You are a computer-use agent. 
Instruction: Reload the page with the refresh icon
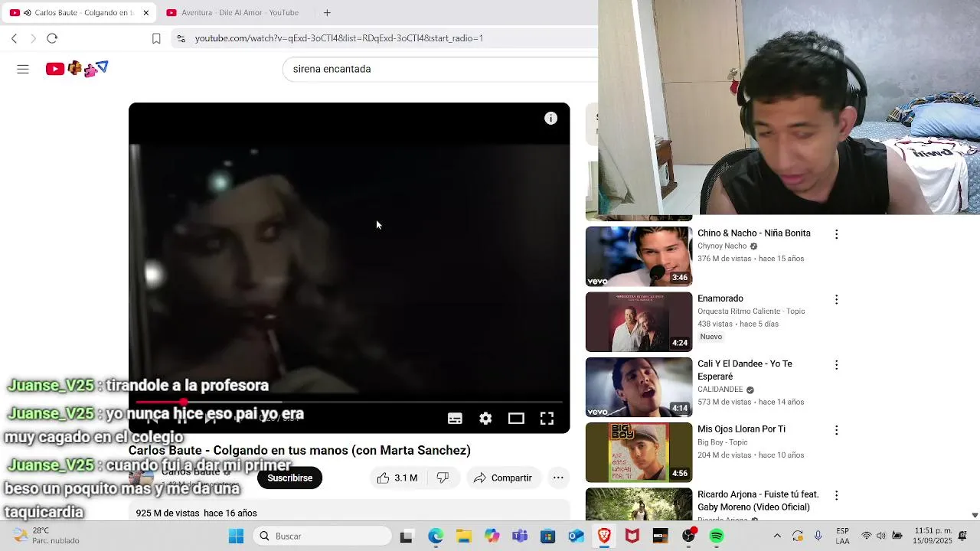click(52, 38)
